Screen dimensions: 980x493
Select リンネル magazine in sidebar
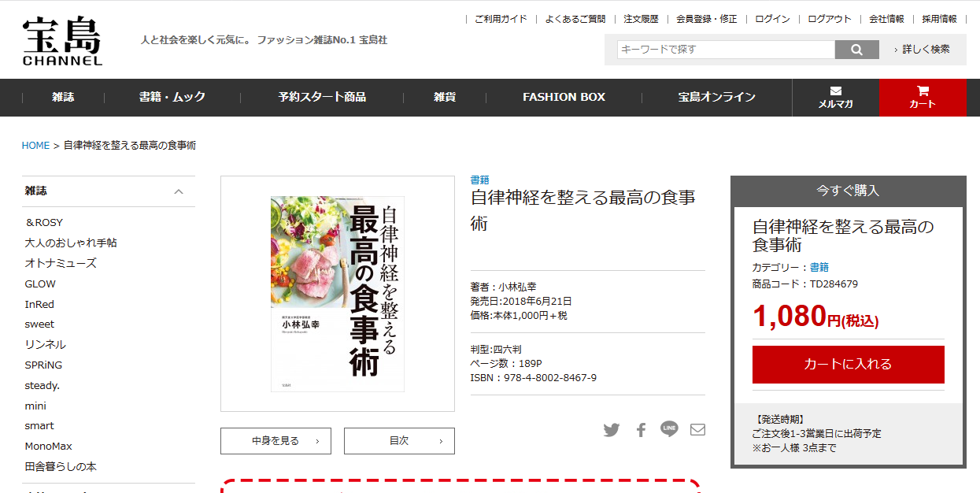[x=46, y=345]
